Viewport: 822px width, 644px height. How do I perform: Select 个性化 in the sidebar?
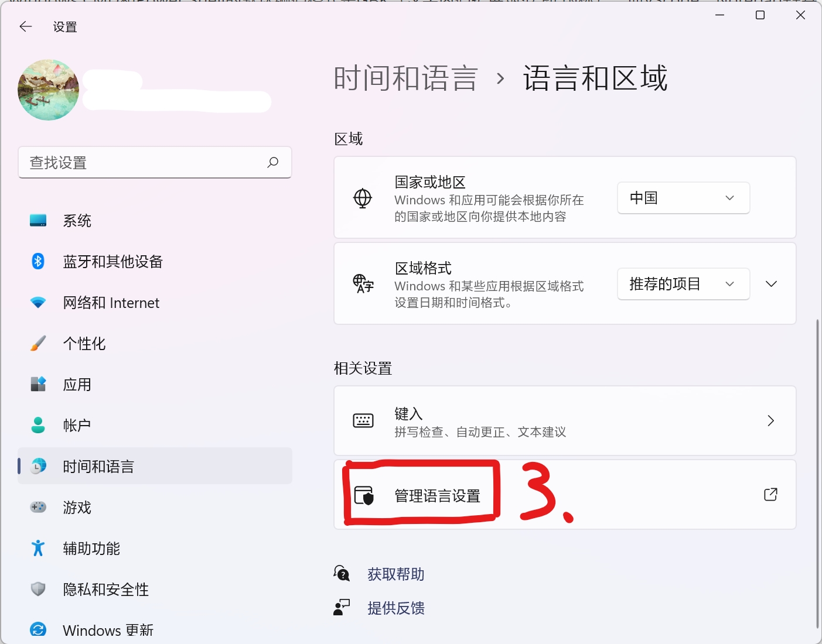[x=155, y=343]
